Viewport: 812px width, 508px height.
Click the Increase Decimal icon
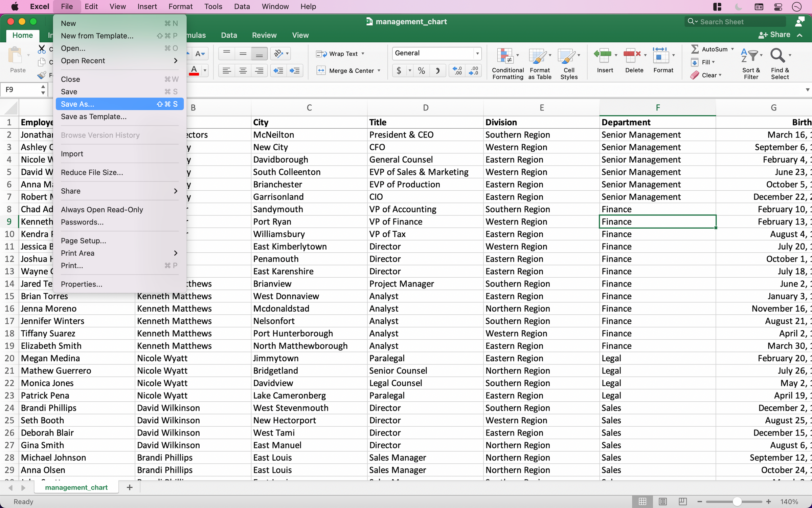click(x=457, y=70)
